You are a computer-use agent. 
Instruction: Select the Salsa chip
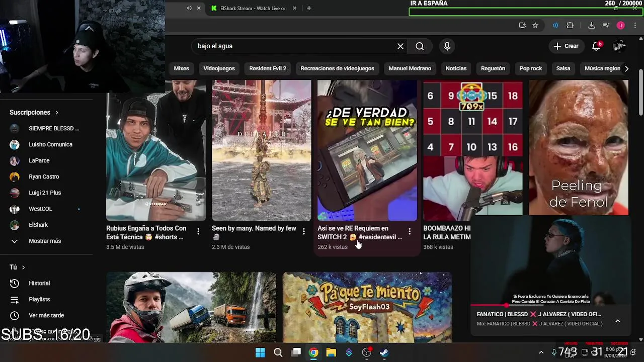click(x=563, y=68)
